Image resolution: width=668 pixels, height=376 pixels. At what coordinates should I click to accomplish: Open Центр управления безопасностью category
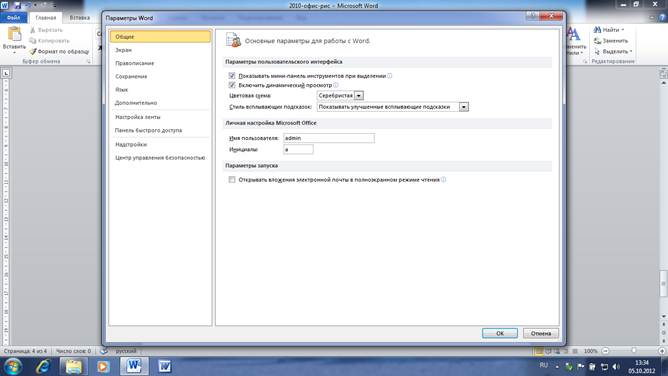pos(160,158)
